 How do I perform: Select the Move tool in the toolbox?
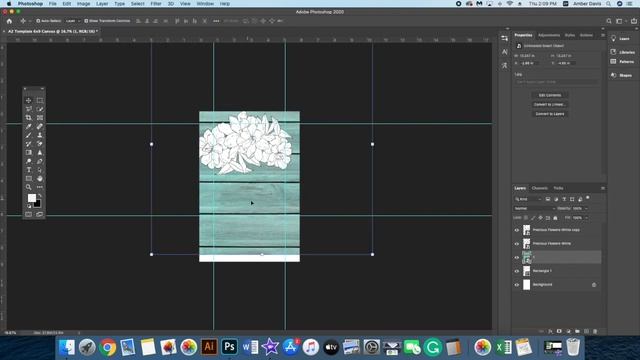click(29, 100)
